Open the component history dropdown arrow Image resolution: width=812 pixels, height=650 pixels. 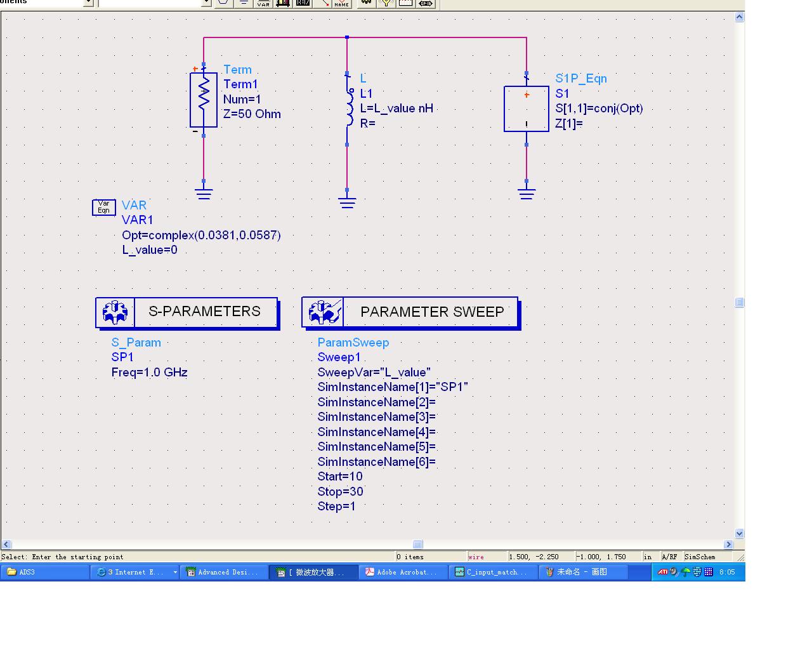[206, 3]
